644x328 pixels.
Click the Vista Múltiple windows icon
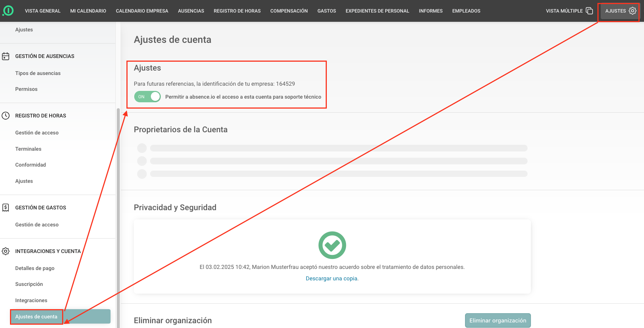pos(589,11)
